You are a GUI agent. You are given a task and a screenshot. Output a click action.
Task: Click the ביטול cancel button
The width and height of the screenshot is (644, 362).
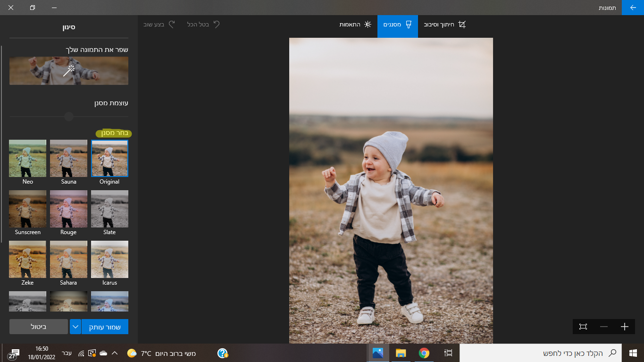(x=39, y=327)
